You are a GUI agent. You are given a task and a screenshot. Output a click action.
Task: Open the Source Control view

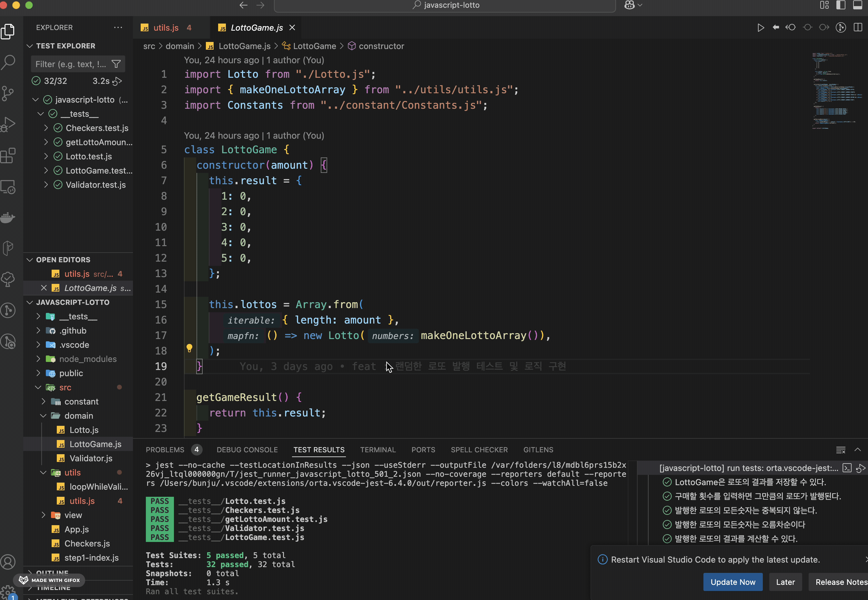8,93
